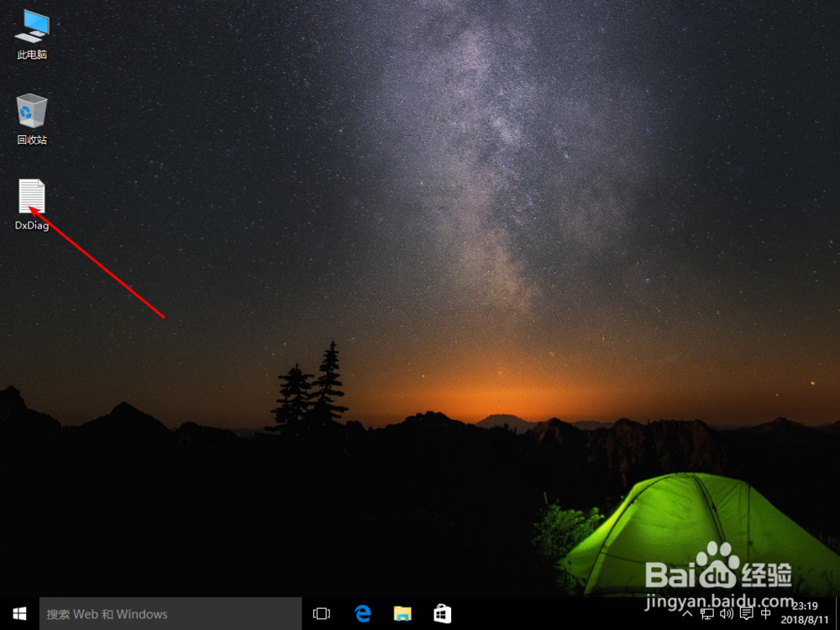
Task: Expand the hidden system tray icons chevron
Action: point(687,614)
